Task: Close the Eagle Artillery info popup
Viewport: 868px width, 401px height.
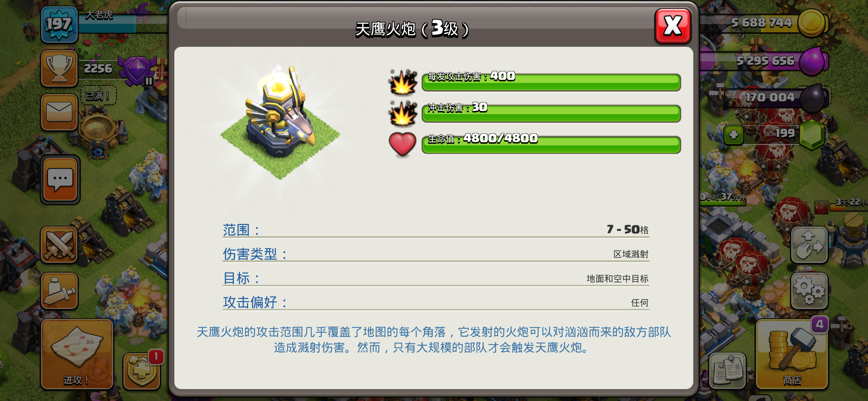Action: tap(673, 26)
